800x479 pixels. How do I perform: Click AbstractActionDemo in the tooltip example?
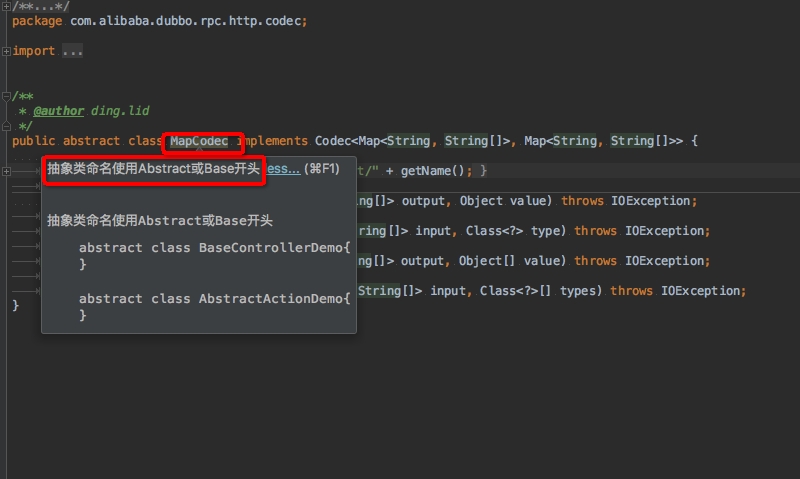pyautogui.click(x=270, y=298)
